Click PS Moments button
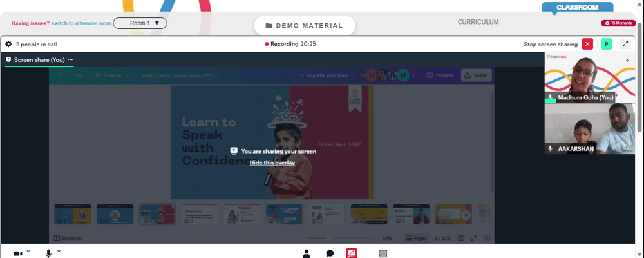This screenshot has width=644, height=258. tap(618, 23)
